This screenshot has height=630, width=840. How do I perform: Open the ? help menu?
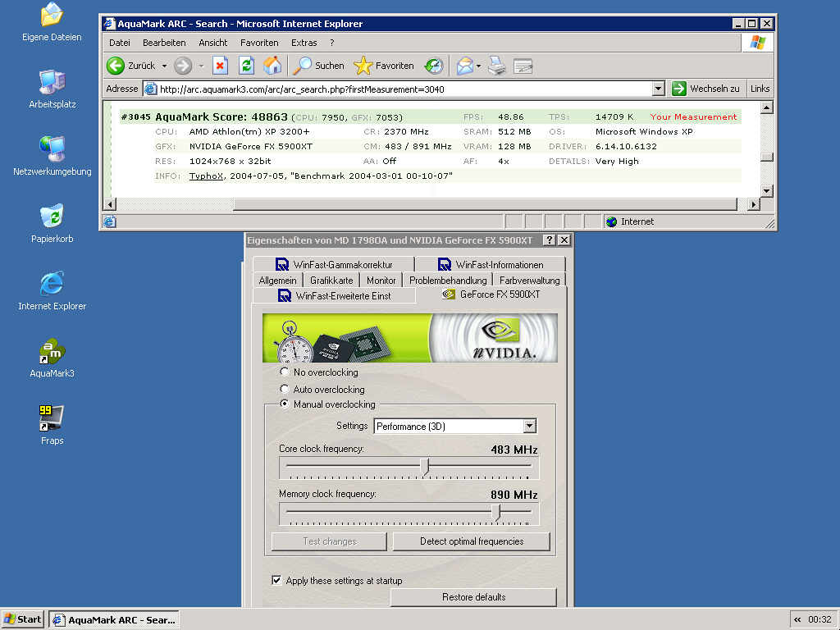coord(331,43)
